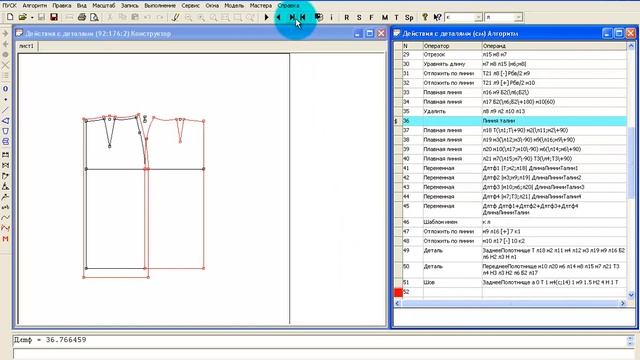Screen dimensions: 640x360
Task: Click row 45 'Переменная' operator cell
Action: pos(452,209)
